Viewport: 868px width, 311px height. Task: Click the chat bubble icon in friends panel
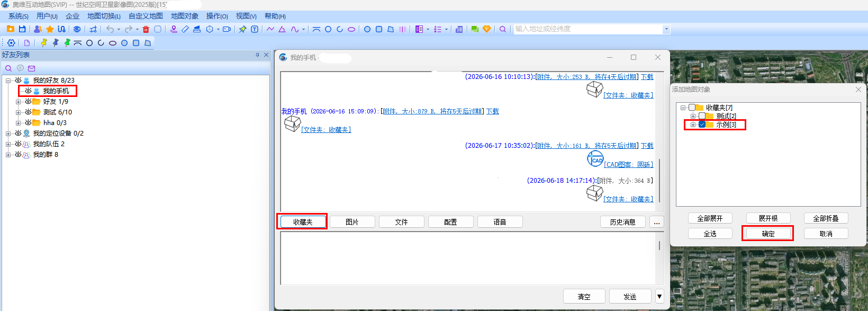(20, 68)
